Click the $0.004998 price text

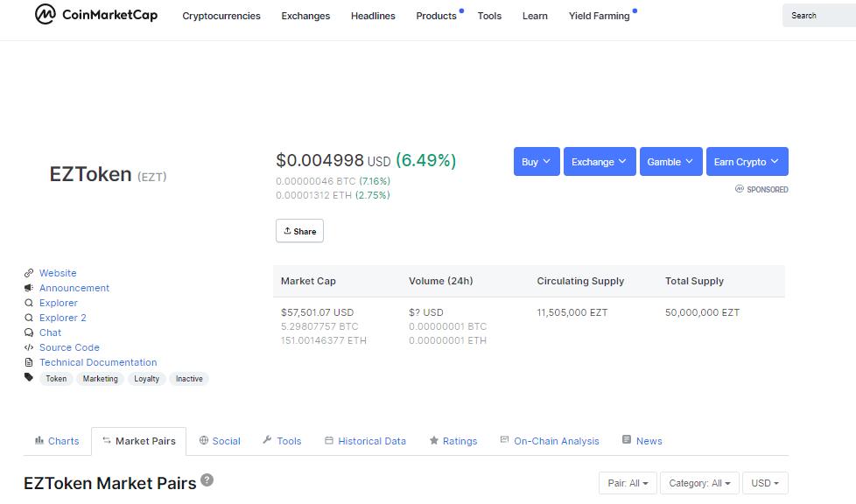pyautogui.click(x=320, y=160)
